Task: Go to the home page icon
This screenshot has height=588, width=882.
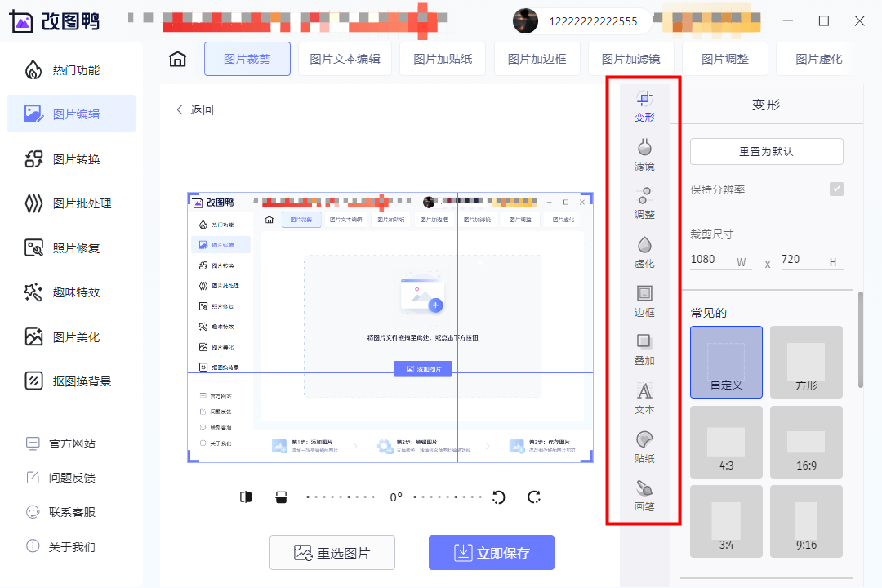Action: (178, 59)
